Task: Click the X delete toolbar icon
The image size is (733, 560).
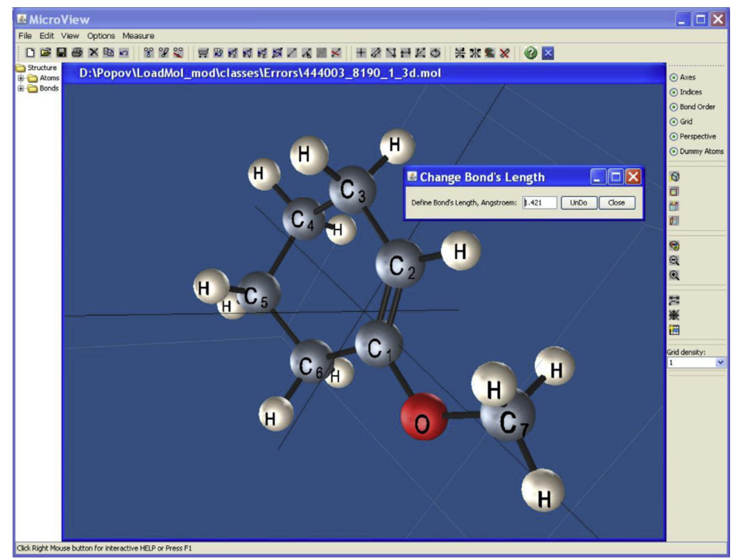Action: pos(93,53)
